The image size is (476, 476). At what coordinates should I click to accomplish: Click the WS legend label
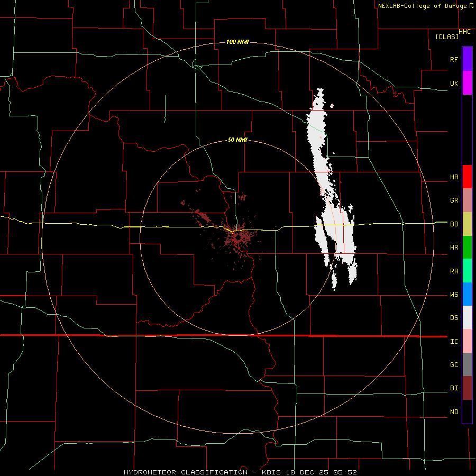coord(454,295)
